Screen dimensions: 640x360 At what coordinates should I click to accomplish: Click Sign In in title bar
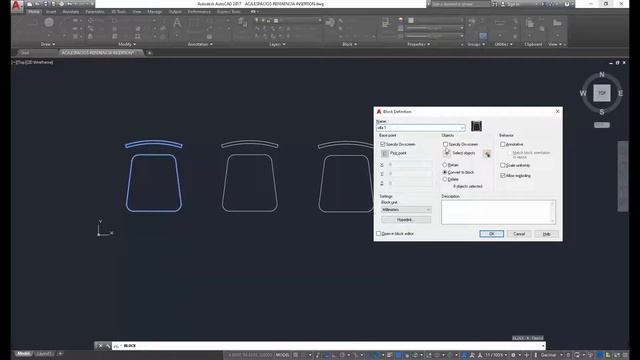[x=513, y=4]
